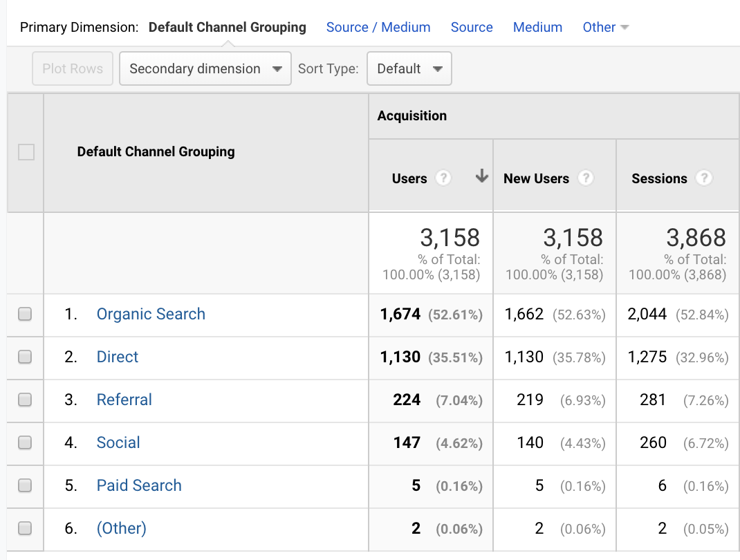This screenshot has height=560, width=740.
Task: Click the Acquisition group header
Action: click(411, 115)
